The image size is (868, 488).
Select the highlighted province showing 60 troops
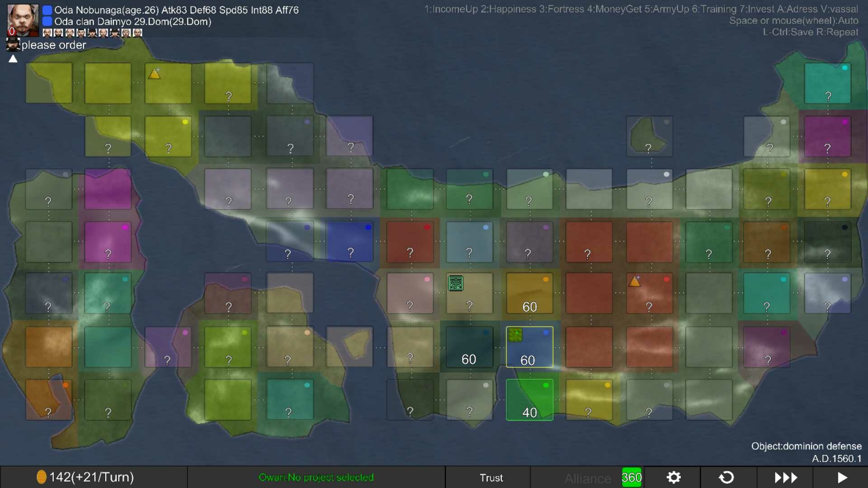tap(529, 347)
